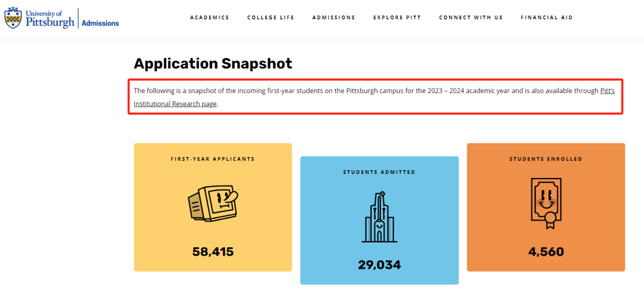Screen dimensions: 644x292
Task: Click the Application Snapshot heading
Action: click(x=213, y=64)
